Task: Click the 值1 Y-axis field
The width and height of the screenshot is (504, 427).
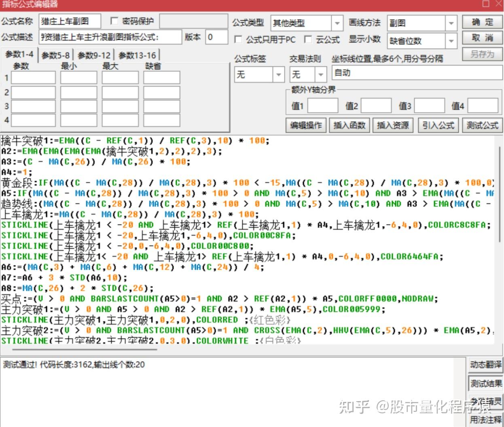Action: (323, 106)
